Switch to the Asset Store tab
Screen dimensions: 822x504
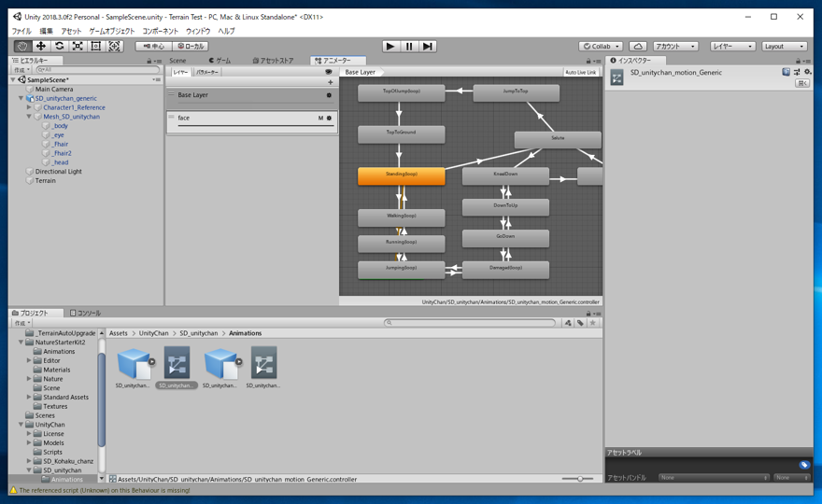(x=273, y=61)
